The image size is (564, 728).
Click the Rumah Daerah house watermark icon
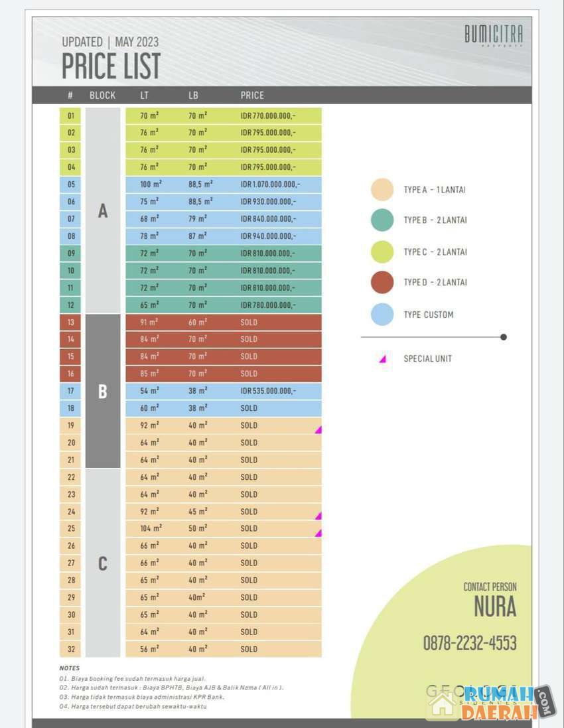pos(443,705)
